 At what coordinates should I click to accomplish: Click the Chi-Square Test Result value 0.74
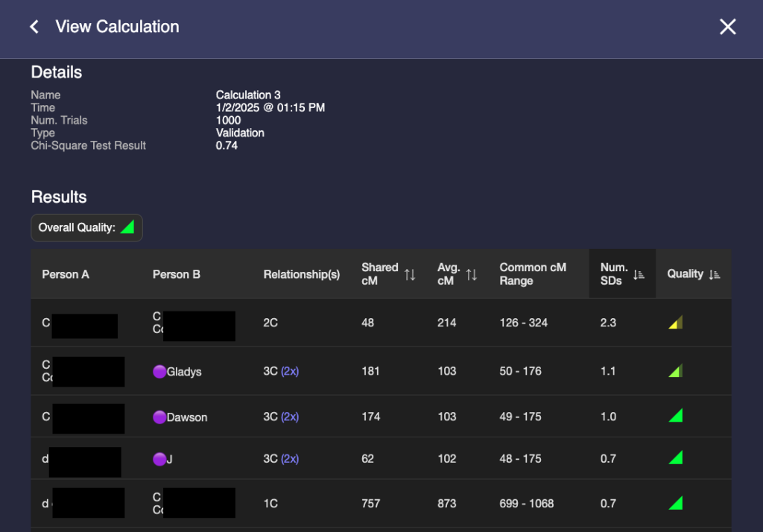point(227,145)
